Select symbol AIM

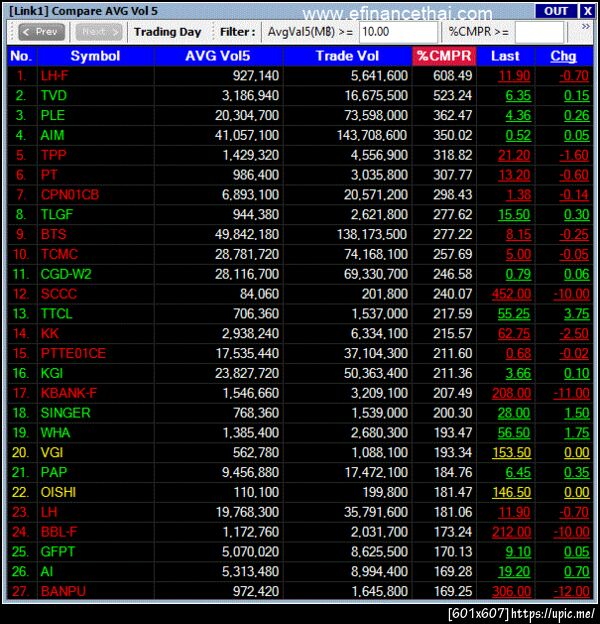point(52,135)
